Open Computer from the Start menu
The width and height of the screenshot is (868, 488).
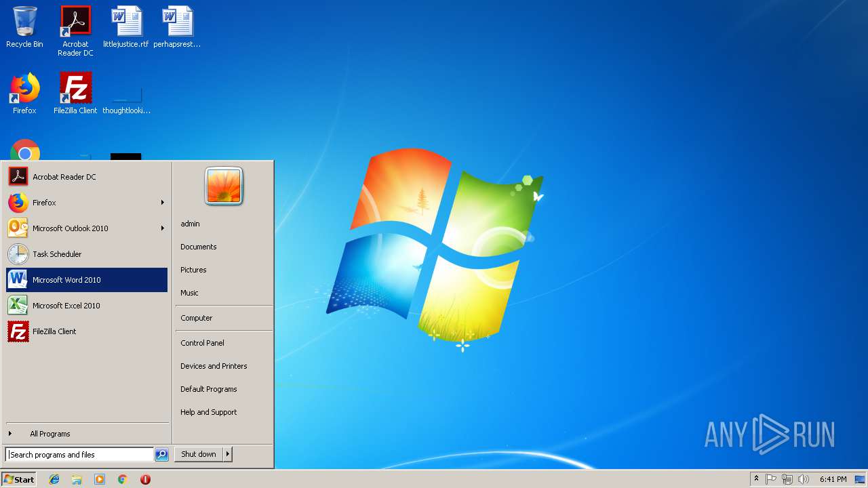click(224, 318)
